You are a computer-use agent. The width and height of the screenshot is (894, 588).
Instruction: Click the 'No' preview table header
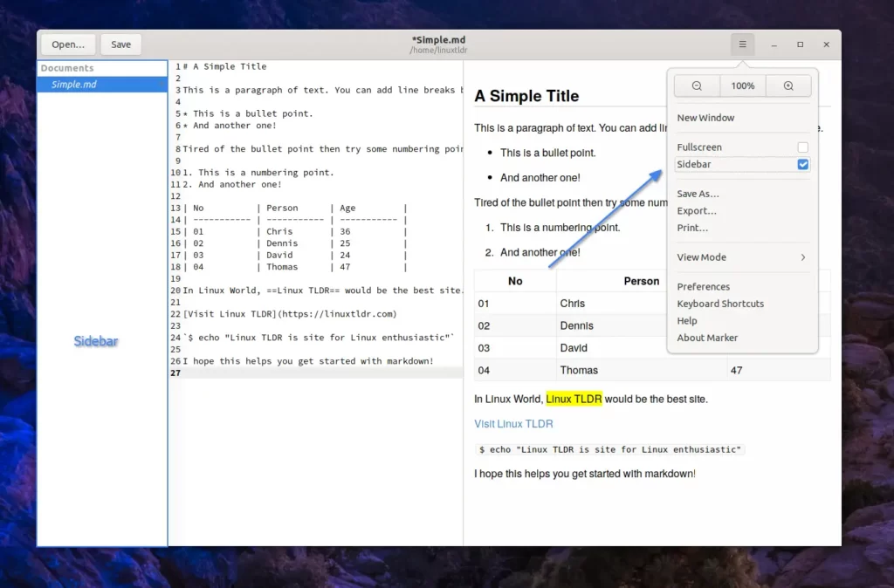[x=515, y=281]
